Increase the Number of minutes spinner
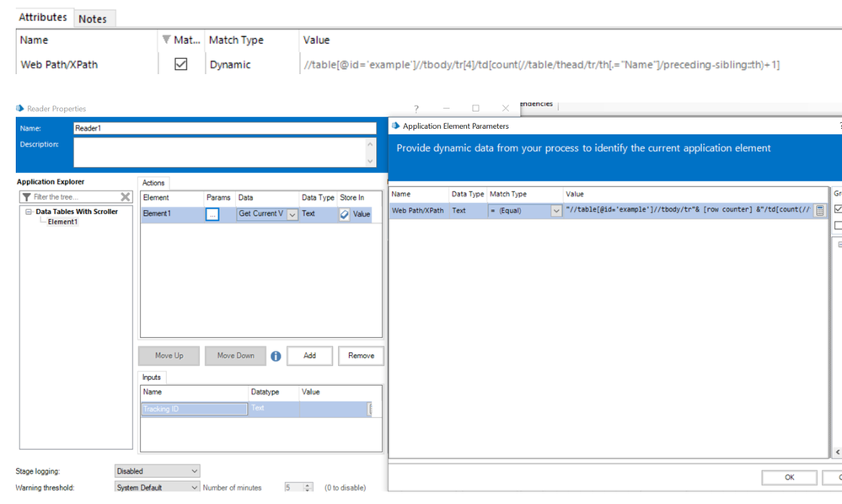 click(308, 485)
